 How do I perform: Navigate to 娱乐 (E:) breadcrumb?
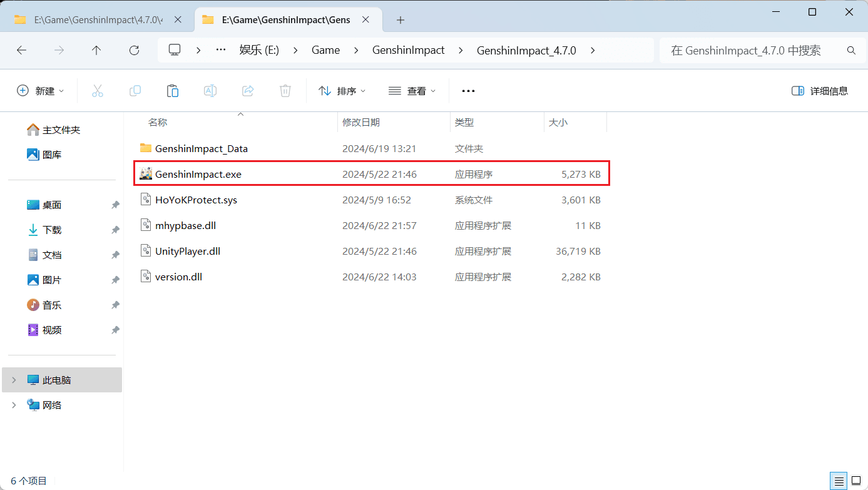(259, 50)
